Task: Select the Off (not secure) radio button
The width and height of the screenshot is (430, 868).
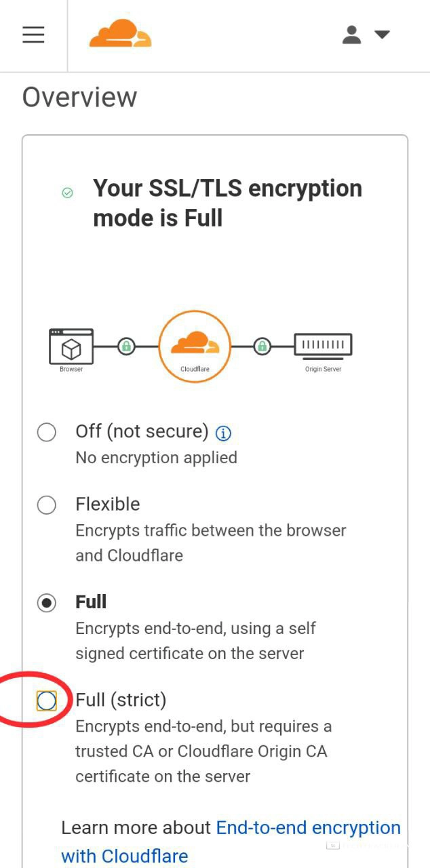Action: point(46,432)
